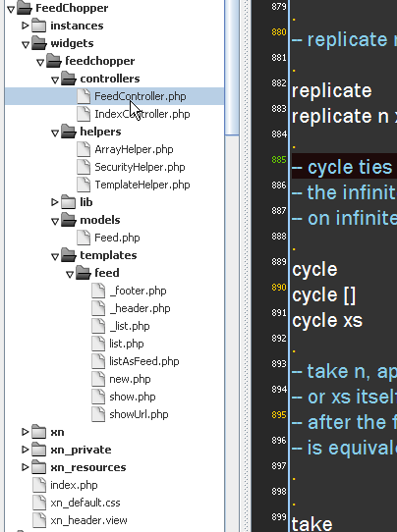Select SecurityHelper.php file
This screenshot has height=532, width=397.
tap(140, 167)
